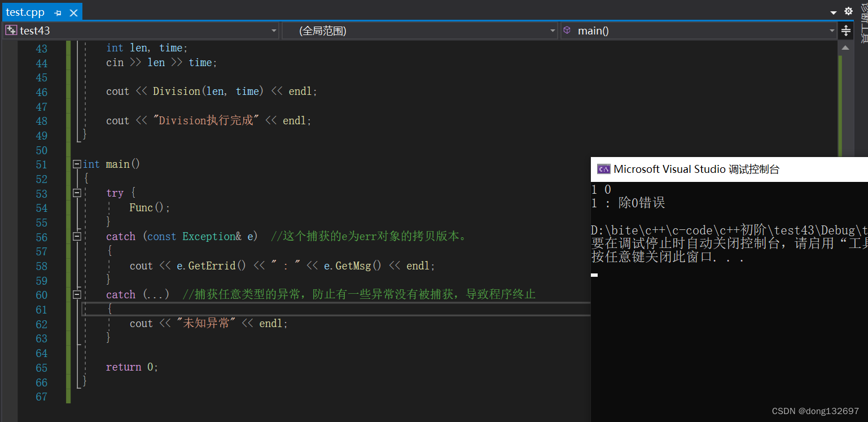Click the 'cin >> len >> time;' line
This screenshot has height=422, width=868.
click(161, 63)
